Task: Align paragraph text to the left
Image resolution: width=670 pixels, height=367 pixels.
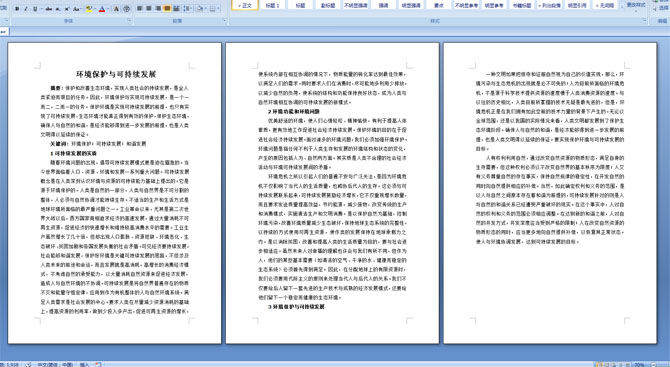Action: pyautogui.click(x=139, y=9)
